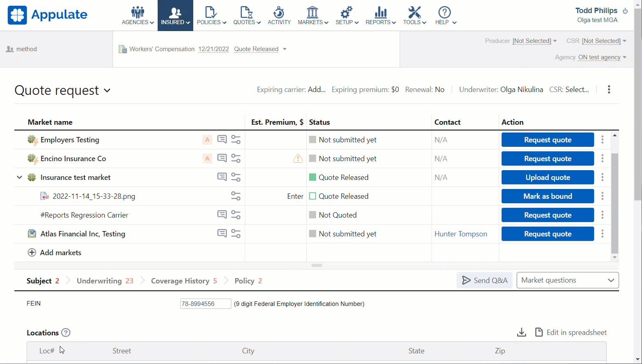Image resolution: width=642 pixels, height=364 pixels.
Task: Switch to the Coverage History tab
Action: point(184,281)
